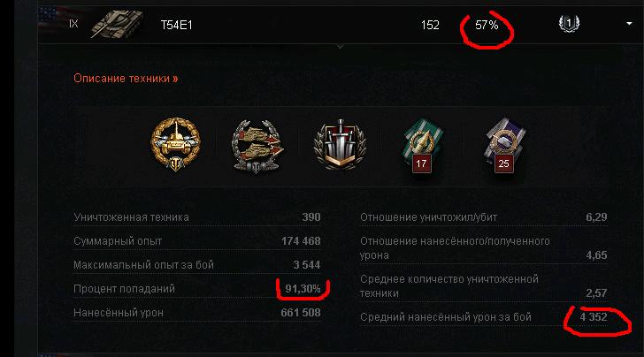Click the 152 battles count
Screen dimensions: 644x357
pyautogui.click(x=430, y=25)
